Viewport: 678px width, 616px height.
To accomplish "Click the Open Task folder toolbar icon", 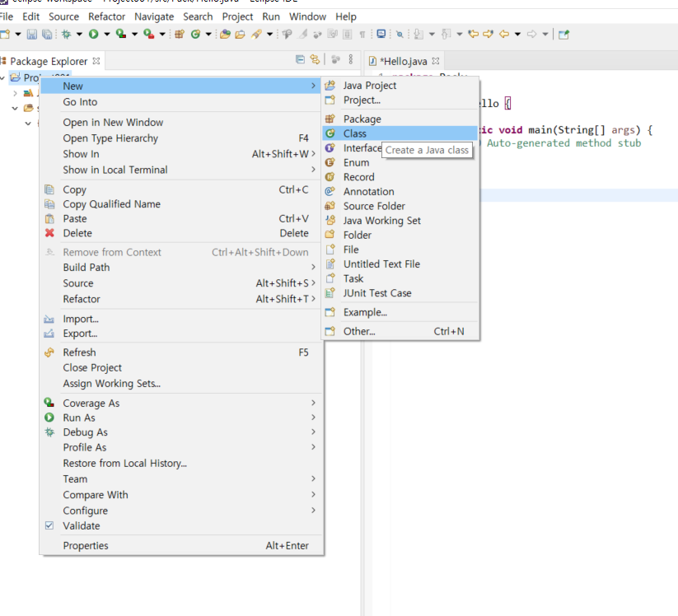I will [240, 34].
